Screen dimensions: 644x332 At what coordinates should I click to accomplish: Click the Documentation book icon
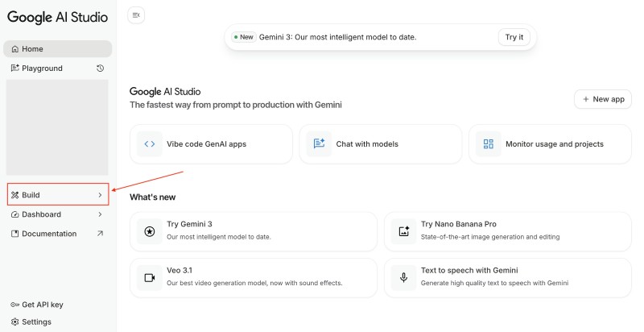click(x=15, y=234)
